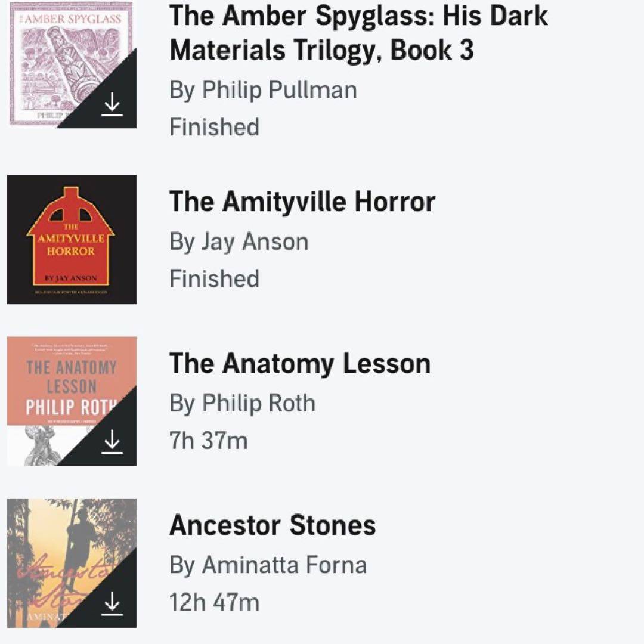The height and width of the screenshot is (644, 644).
Task: Tap the By Philip Roth author line
Action: click(x=242, y=404)
